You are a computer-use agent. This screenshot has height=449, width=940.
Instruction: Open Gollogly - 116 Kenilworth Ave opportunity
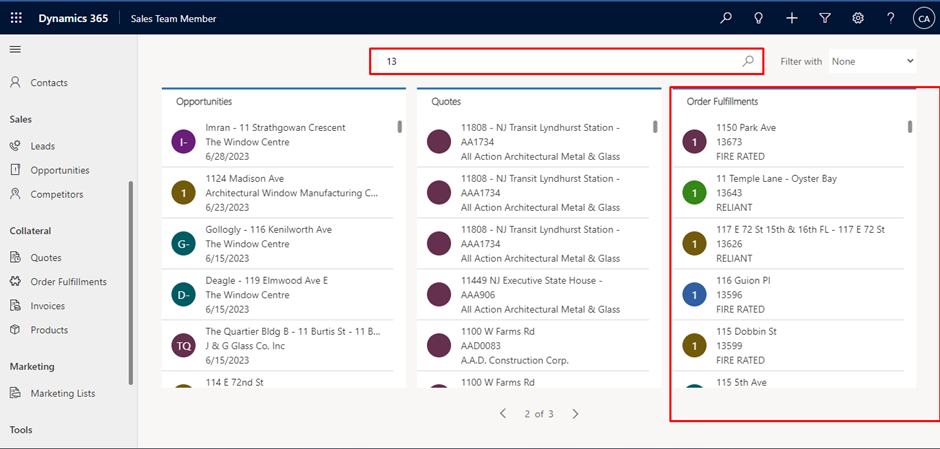point(278,244)
